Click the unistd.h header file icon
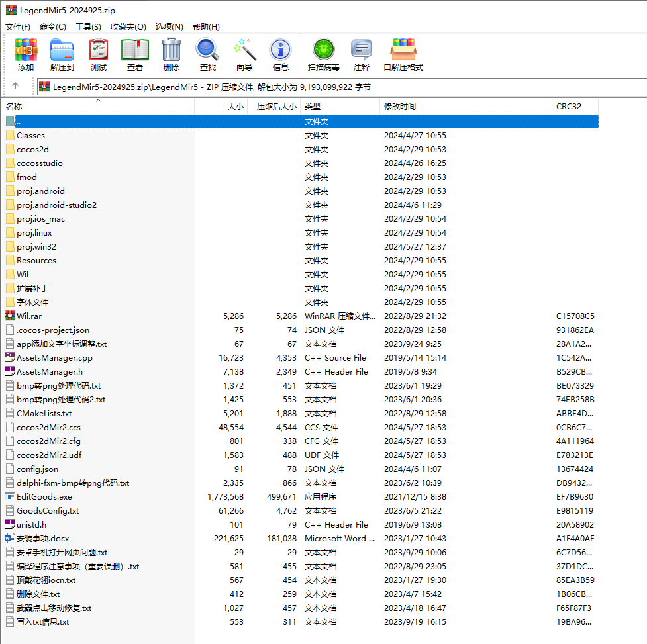Image resolution: width=647 pixels, height=644 pixels. click(10, 524)
